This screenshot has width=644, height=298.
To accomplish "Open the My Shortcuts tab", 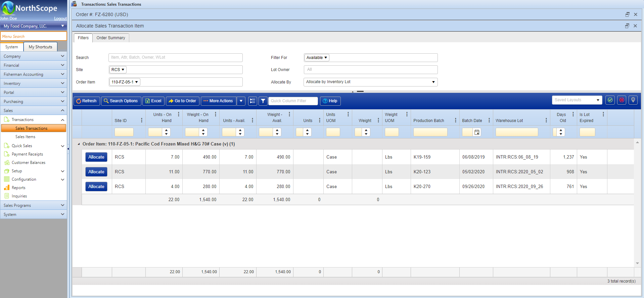I will pos(40,47).
